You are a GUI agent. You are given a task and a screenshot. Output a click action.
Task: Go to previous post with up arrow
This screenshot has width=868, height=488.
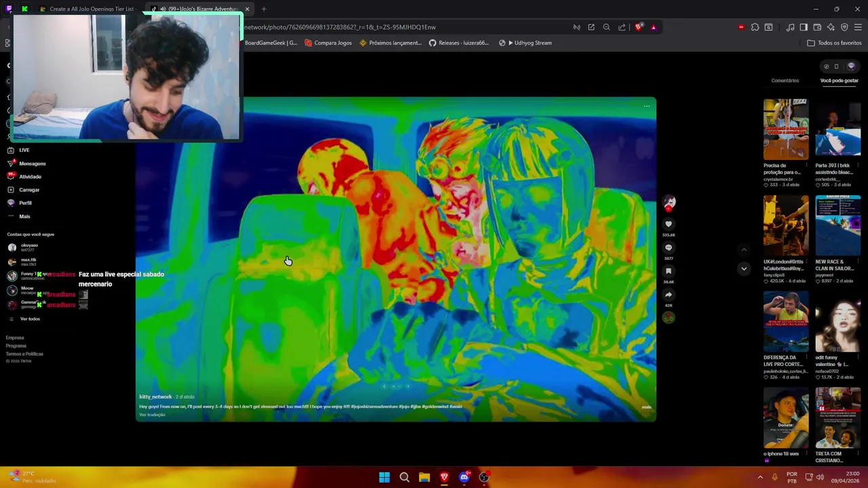click(x=744, y=249)
